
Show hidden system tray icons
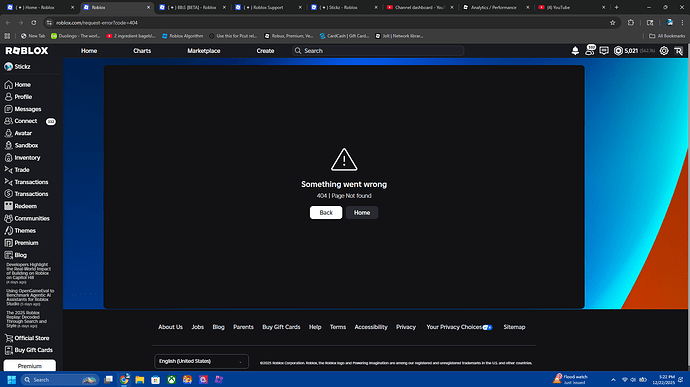(x=613, y=380)
